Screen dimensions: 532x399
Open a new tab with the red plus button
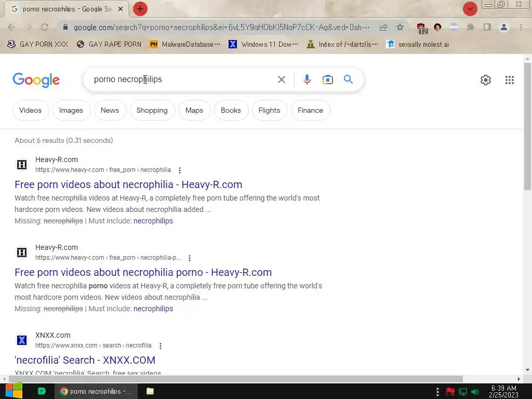pos(140,9)
